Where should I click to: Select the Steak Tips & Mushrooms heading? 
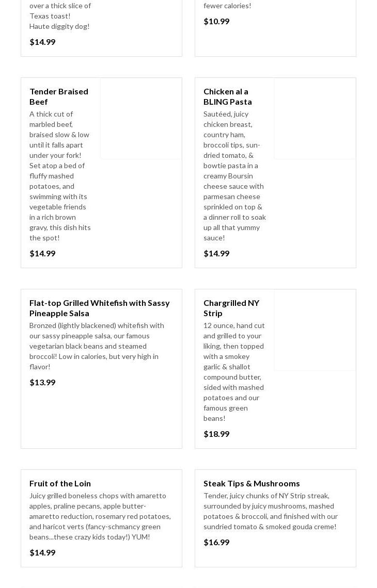coord(252,483)
